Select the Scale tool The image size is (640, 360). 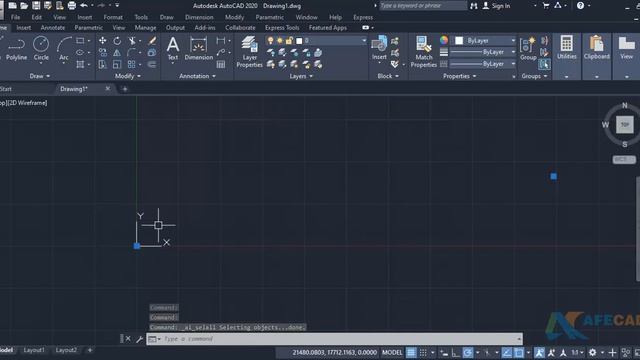[117, 64]
